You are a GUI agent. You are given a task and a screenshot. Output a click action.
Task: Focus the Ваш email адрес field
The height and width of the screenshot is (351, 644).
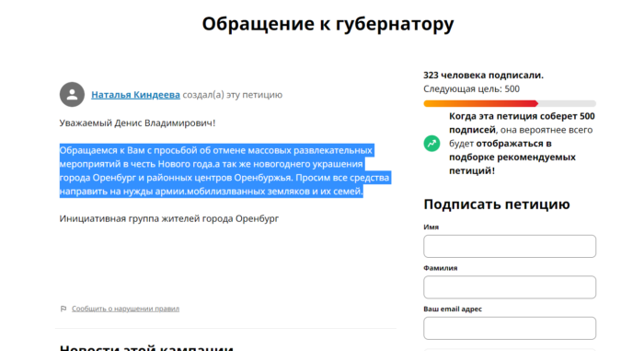point(510,328)
